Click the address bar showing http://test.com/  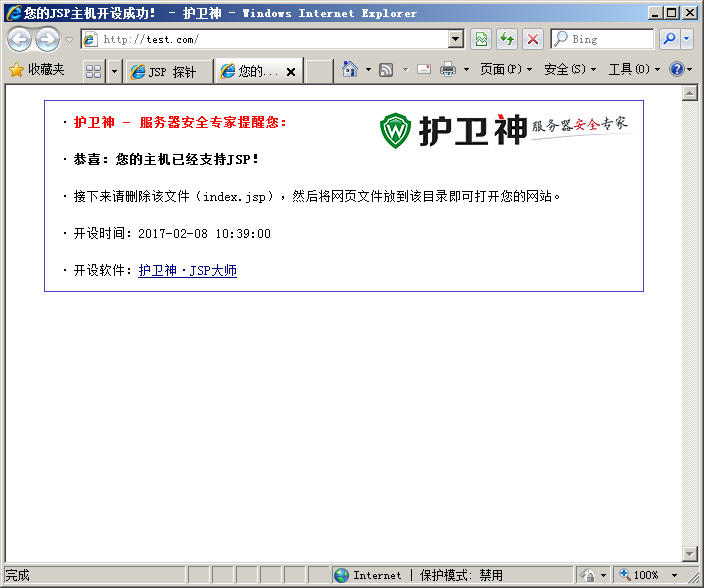tap(265, 39)
